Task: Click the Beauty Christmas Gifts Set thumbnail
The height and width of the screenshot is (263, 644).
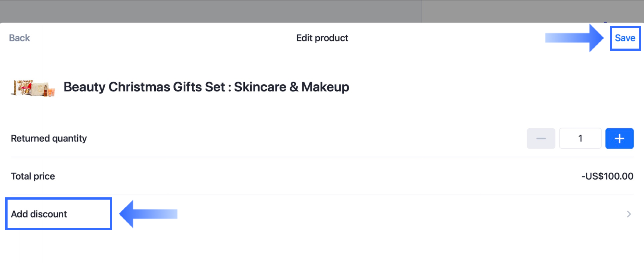Action: click(33, 88)
